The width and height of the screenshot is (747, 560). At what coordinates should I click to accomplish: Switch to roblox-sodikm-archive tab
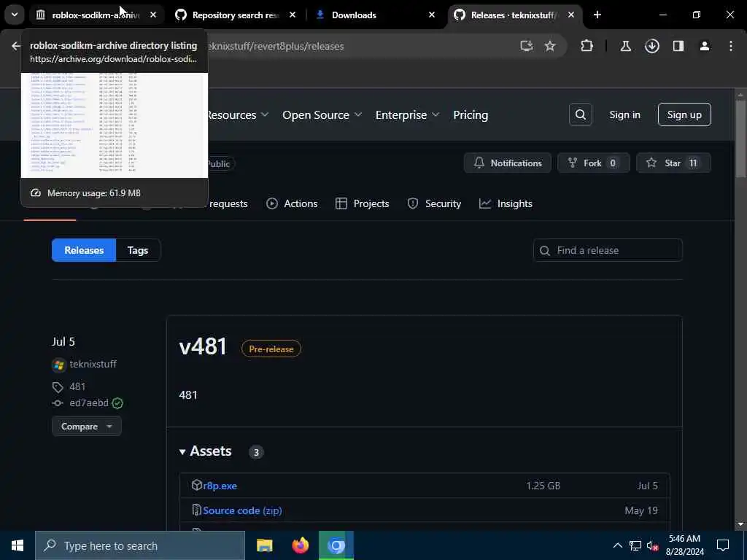point(96,15)
